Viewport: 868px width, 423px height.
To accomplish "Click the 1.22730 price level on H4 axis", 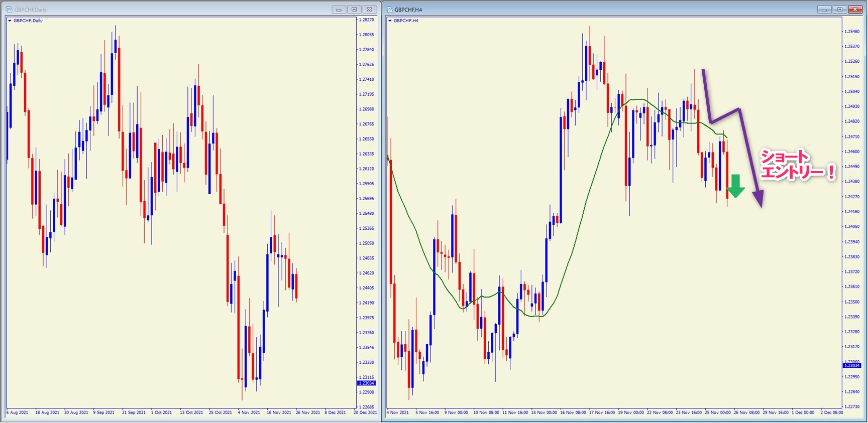I will click(x=852, y=406).
